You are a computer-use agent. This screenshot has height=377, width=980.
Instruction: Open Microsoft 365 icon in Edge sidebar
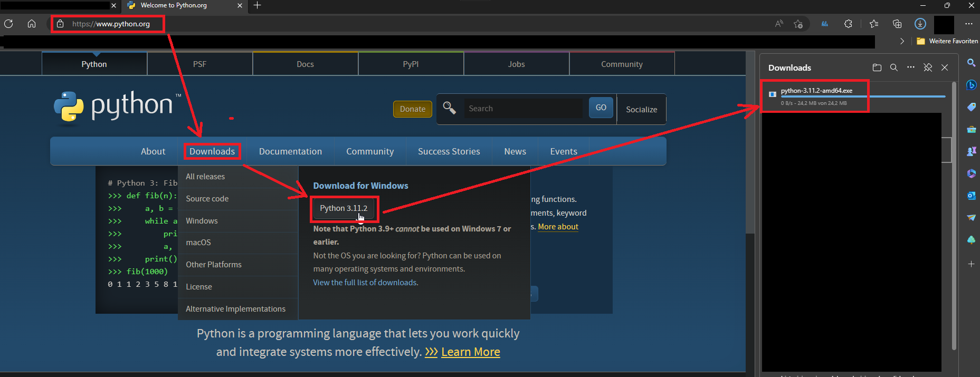point(971,173)
